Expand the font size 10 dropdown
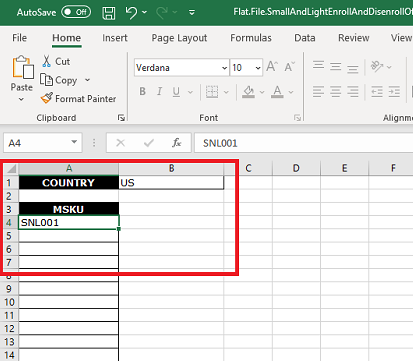 click(258, 68)
